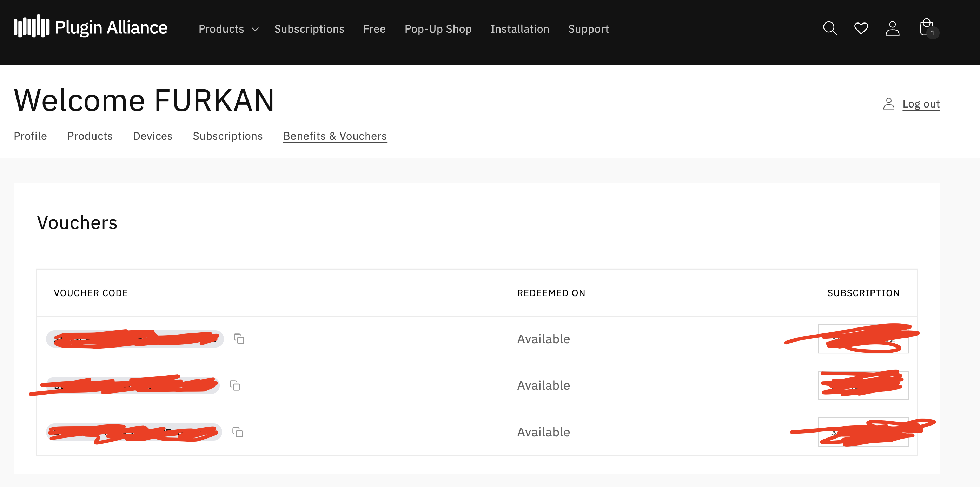Open the Pop-Up Shop page
Screen dimensions: 980x487
[438, 29]
